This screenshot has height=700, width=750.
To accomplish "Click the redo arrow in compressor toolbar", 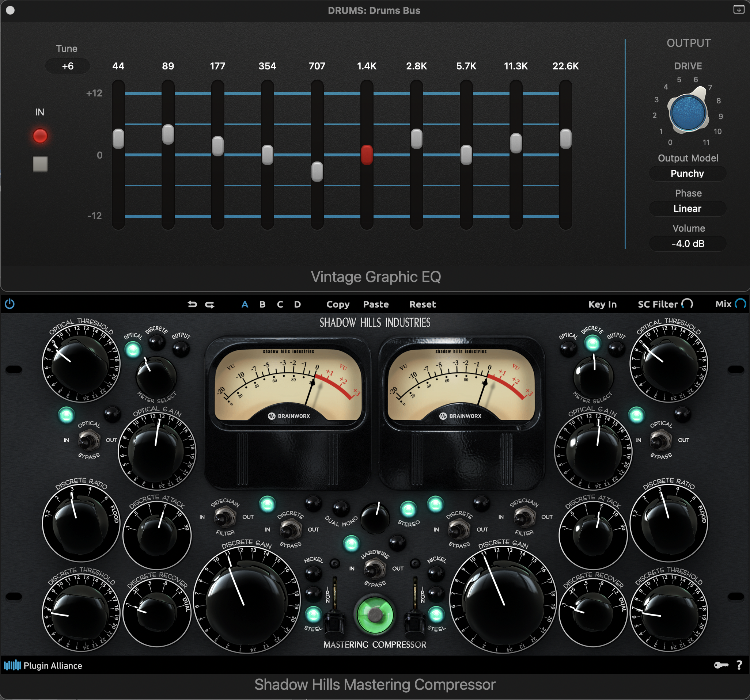I will (210, 304).
